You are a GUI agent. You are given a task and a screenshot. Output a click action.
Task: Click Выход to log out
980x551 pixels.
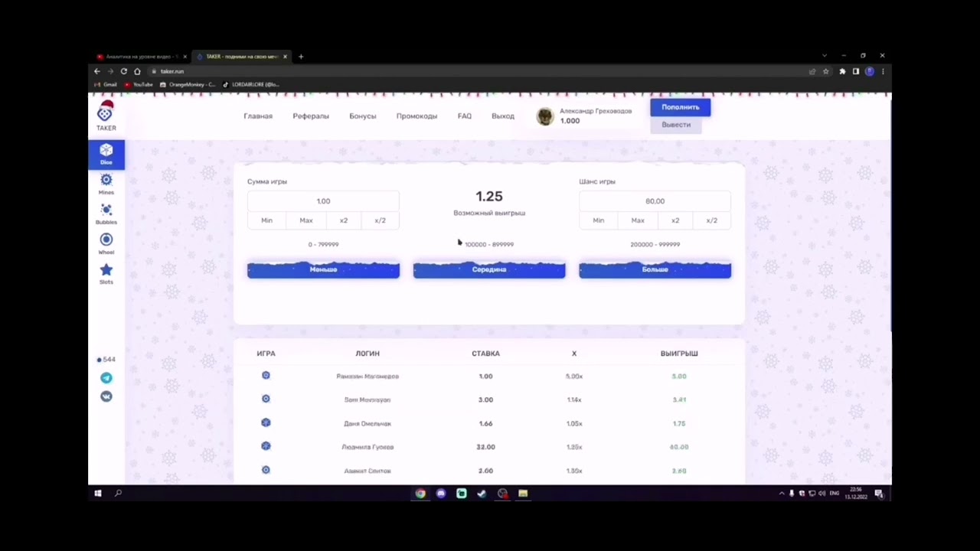(x=503, y=116)
